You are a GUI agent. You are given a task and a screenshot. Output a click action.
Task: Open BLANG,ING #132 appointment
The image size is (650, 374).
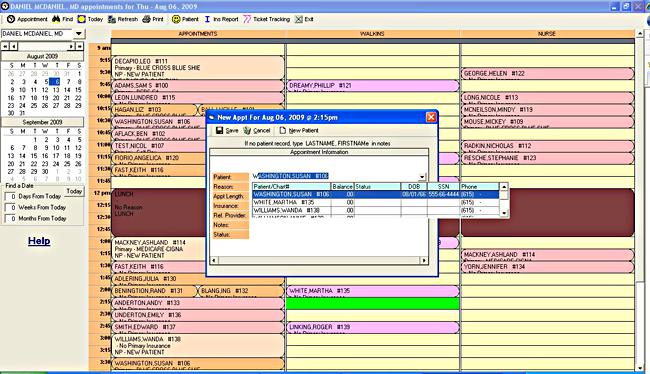[240, 291]
